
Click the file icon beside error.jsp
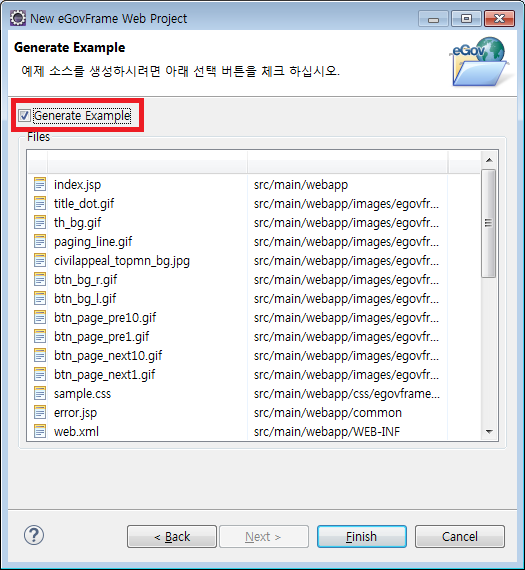coord(40,412)
